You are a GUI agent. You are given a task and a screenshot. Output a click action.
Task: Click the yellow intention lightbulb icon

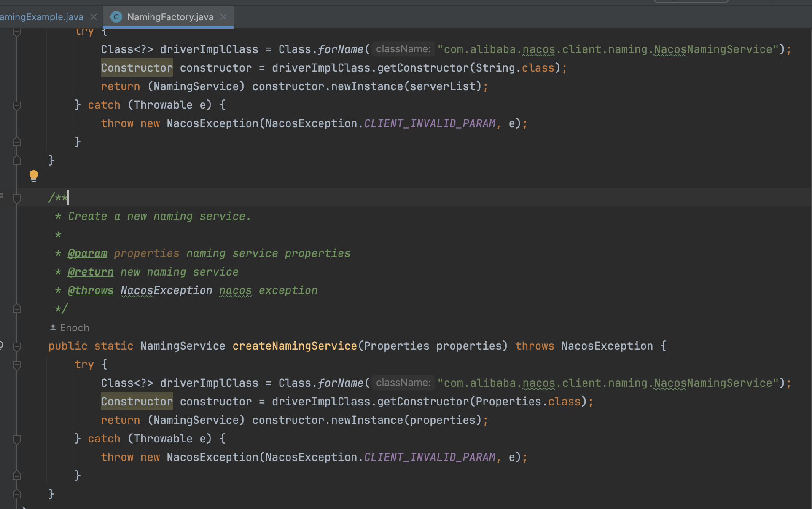pyautogui.click(x=34, y=176)
